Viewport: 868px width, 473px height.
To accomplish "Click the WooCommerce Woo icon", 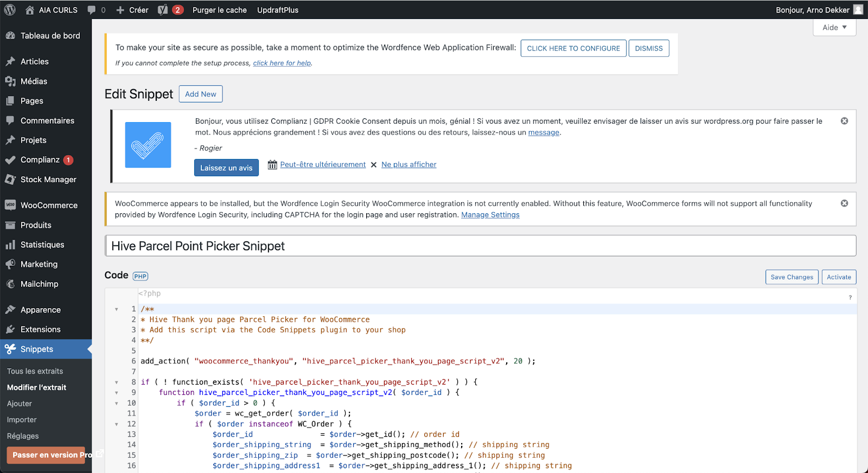I will click(10, 205).
